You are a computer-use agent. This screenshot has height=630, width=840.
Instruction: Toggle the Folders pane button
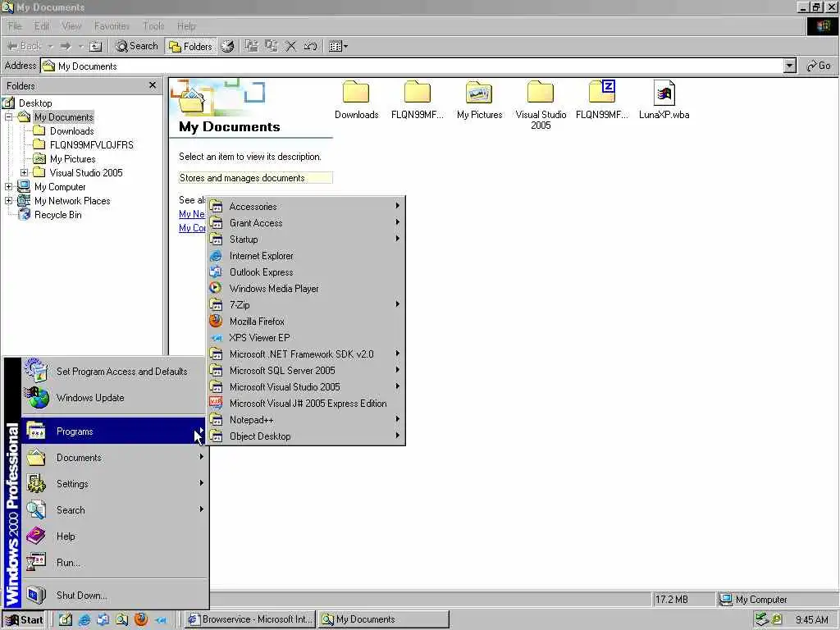click(x=190, y=47)
